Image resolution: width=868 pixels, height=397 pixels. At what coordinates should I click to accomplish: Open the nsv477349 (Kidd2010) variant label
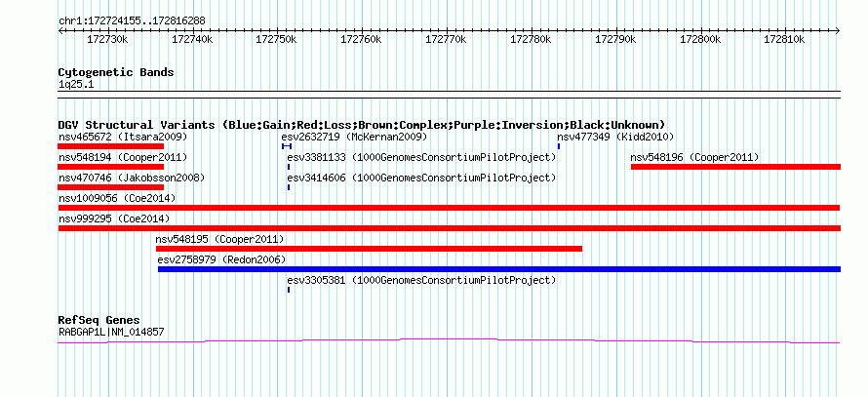click(615, 137)
